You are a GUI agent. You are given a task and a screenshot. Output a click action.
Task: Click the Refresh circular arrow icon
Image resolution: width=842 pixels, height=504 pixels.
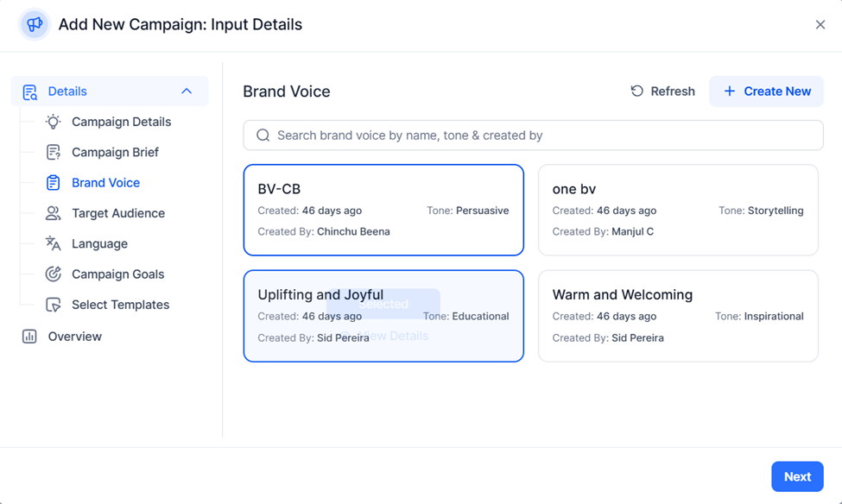tap(636, 91)
